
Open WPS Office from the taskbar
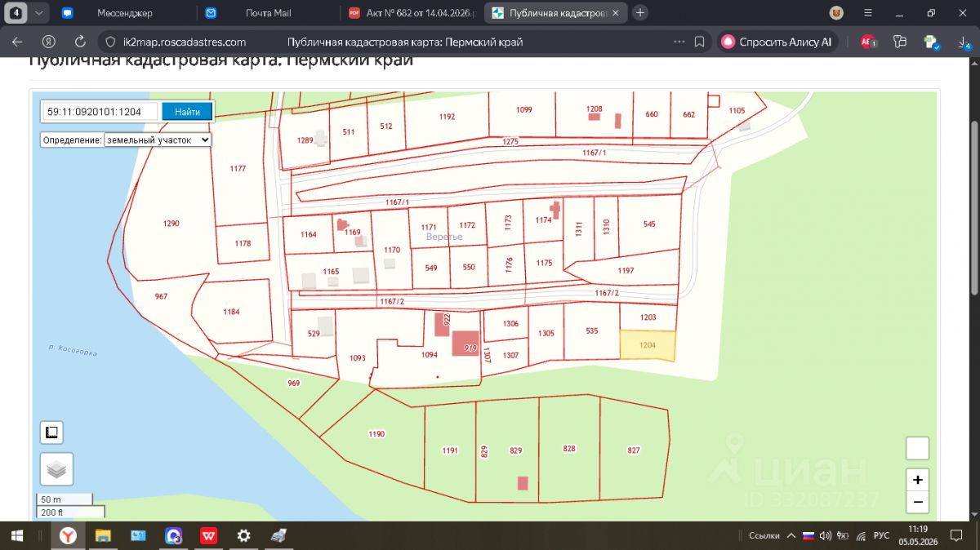point(208,536)
